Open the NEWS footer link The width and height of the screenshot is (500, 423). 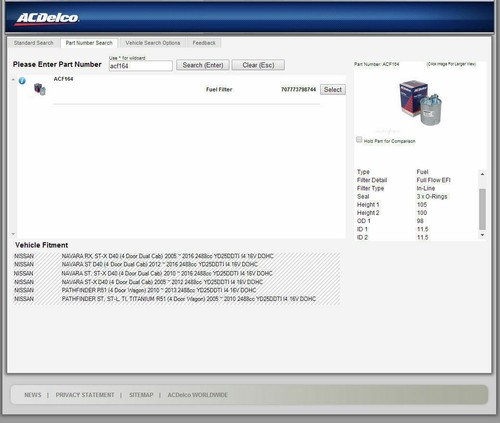[x=33, y=395]
